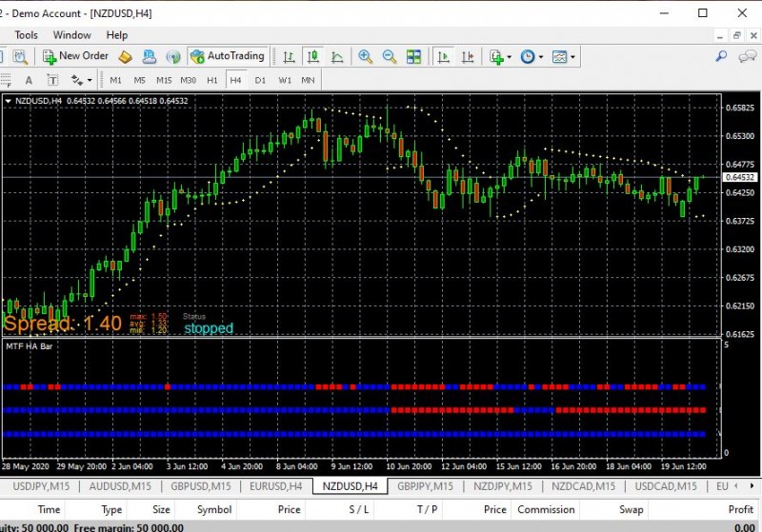This screenshot has height=532, width=762.
Task: Open the Window menu
Action: click(72, 35)
